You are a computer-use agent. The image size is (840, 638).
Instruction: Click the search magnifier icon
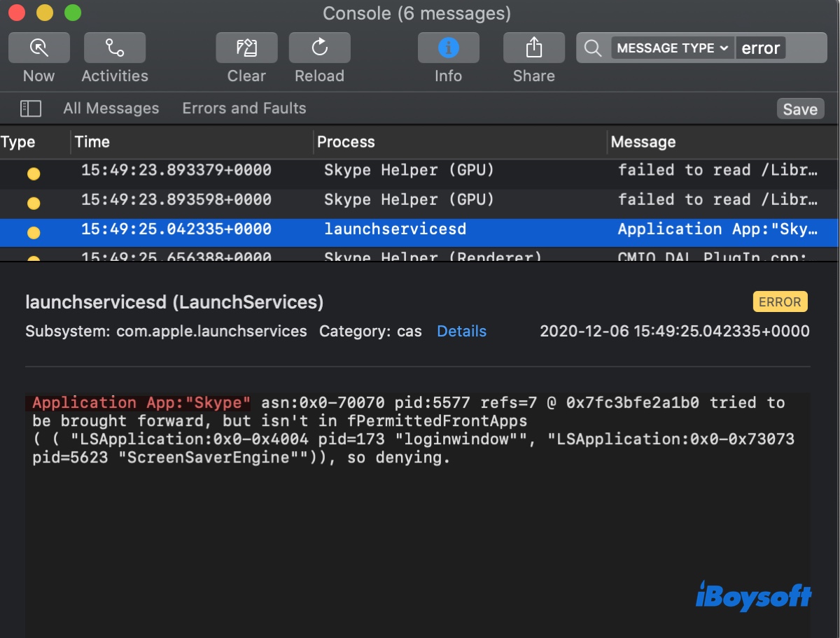[x=593, y=48]
